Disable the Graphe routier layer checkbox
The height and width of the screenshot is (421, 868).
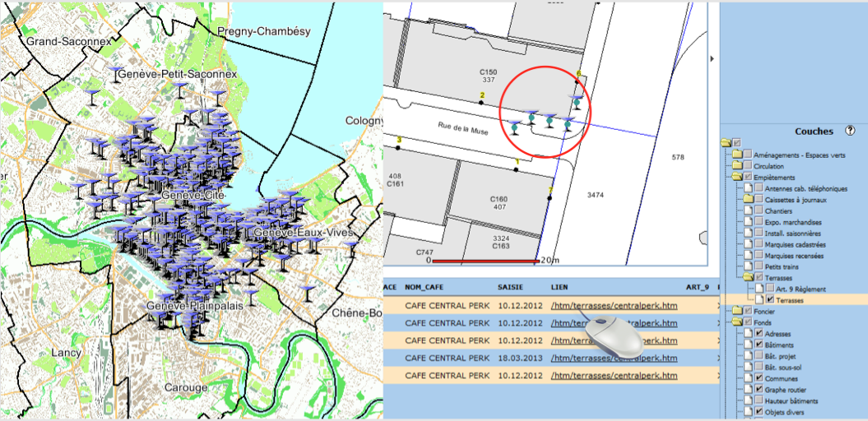759,390
